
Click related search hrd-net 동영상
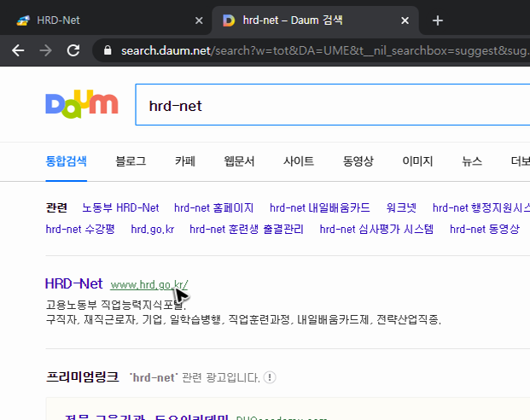(485, 230)
